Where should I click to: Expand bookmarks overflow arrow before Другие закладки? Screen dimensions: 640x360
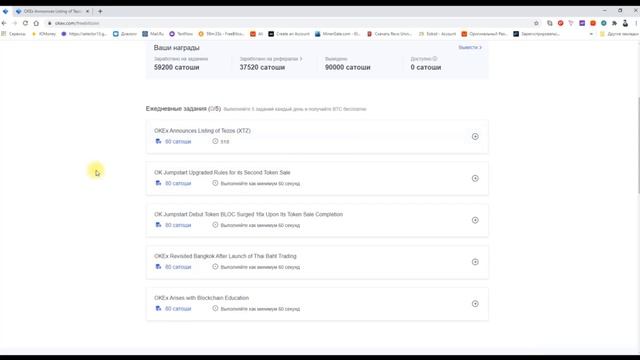point(591,34)
